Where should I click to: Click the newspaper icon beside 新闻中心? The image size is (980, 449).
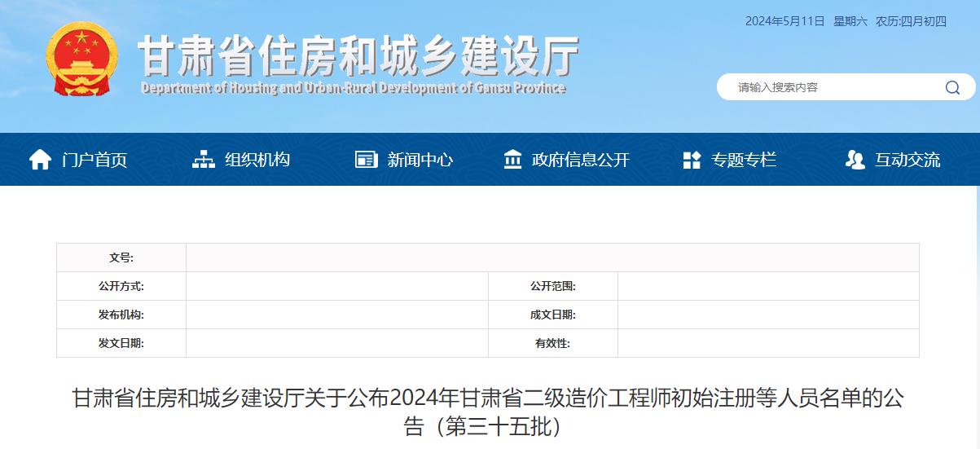coord(367,160)
